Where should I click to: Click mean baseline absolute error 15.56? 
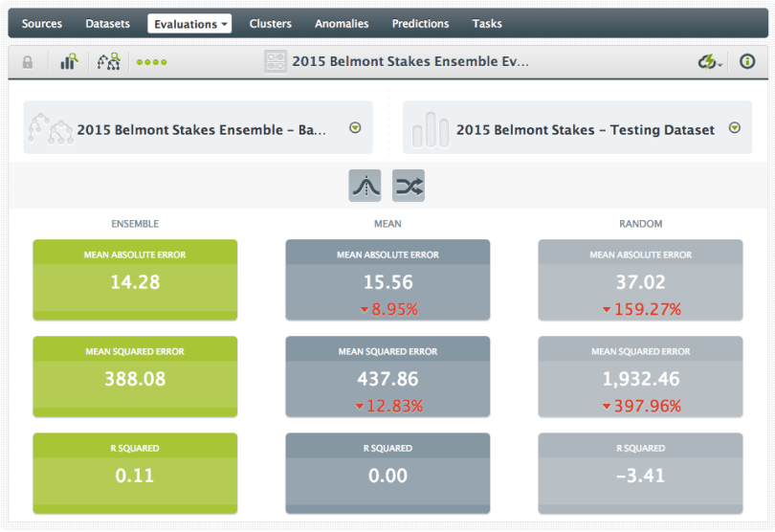(388, 282)
